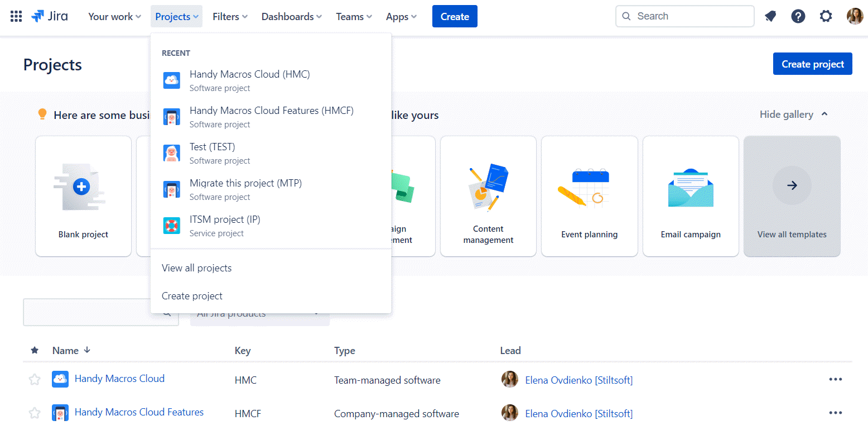Viewport: 868px width, 430px height.
Task: Click the Key column header
Action: 243,351
